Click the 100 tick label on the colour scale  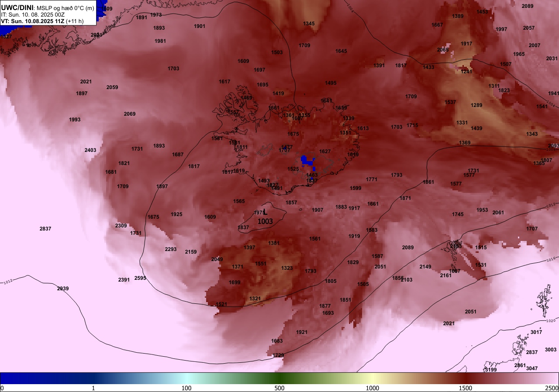click(x=186, y=388)
